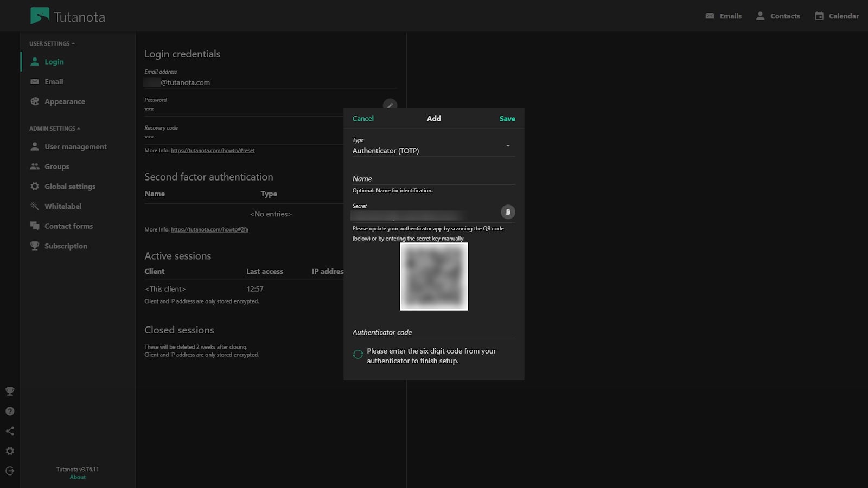
Task: Open the settings gear in bottom sidebar
Action: pyautogui.click(x=9, y=451)
